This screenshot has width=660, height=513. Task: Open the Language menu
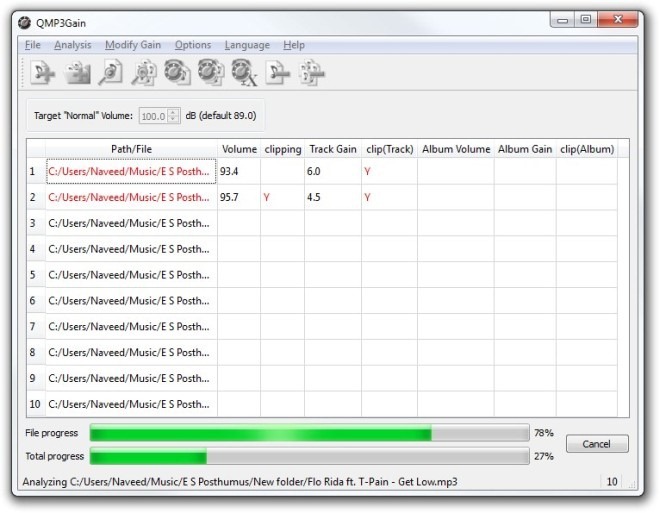tap(247, 45)
